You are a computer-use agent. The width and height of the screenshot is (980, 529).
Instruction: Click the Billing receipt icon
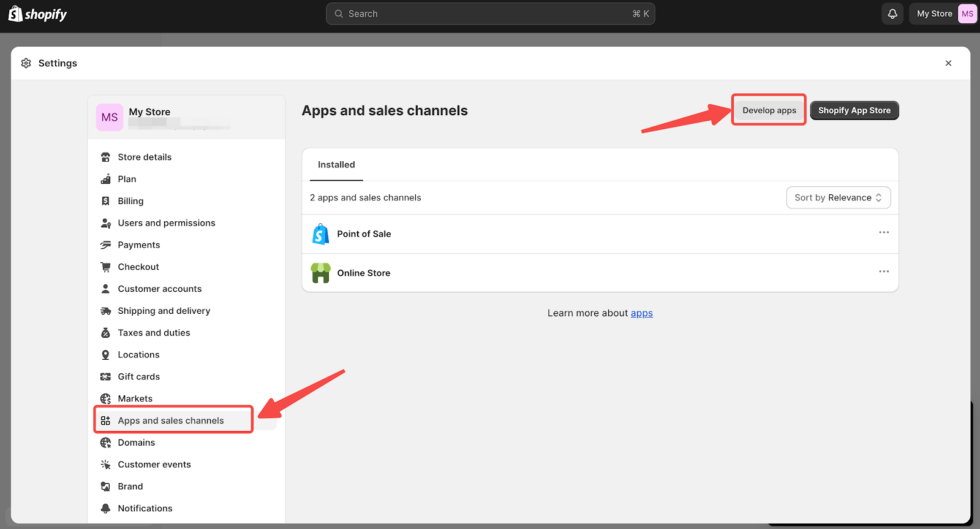(x=105, y=201)
